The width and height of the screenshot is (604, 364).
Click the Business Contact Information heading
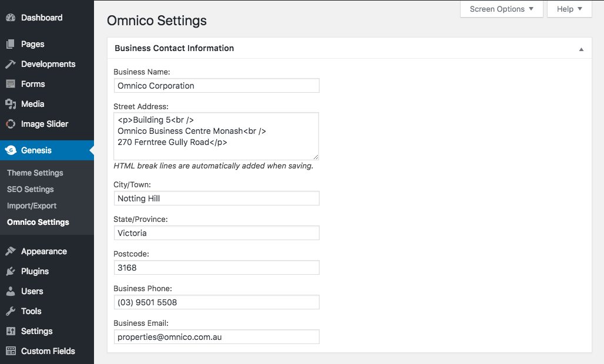coord(174,48)
